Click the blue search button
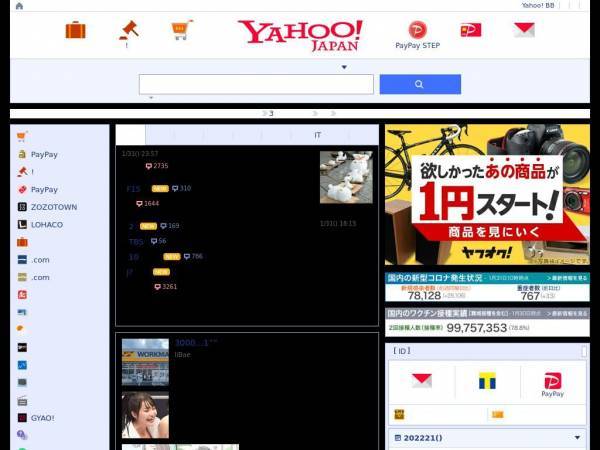 click(x=420, y=84)
